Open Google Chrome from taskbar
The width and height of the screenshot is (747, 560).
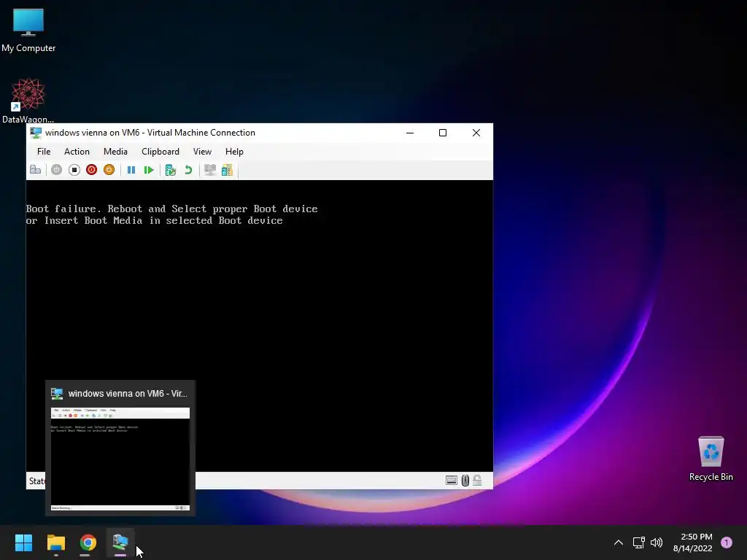pos(88,542)
